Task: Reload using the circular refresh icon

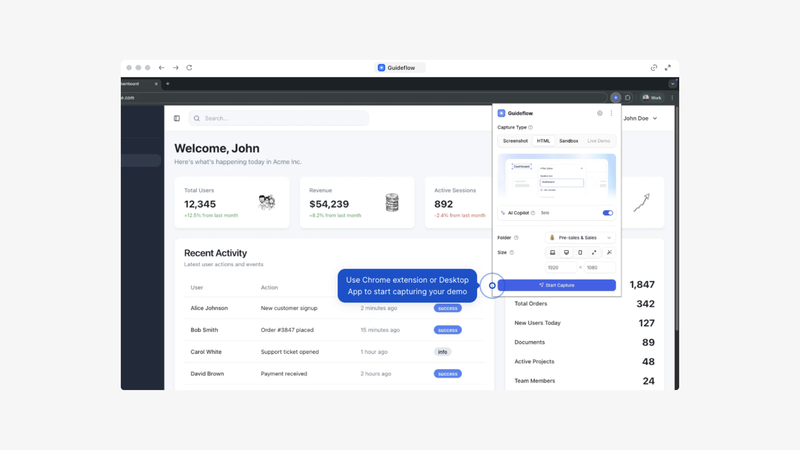Action: pos(189,67)
